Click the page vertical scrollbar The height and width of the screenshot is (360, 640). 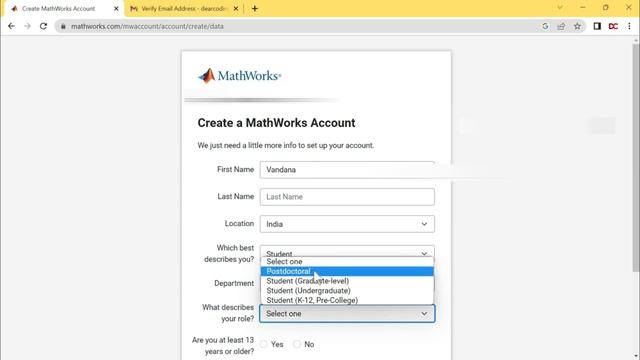[x=636, y=157]
